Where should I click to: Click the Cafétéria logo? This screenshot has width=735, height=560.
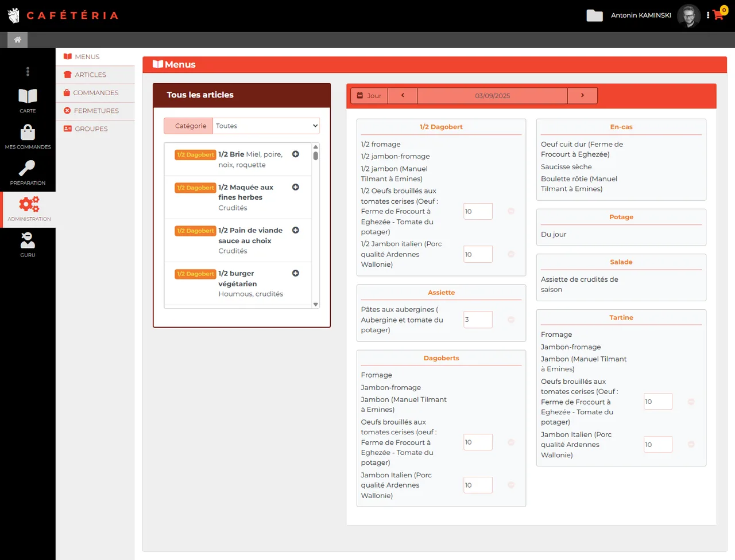63,15
